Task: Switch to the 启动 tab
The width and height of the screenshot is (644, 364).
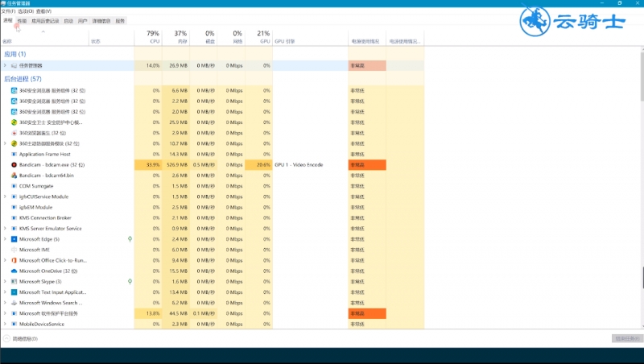Action: 68,21
